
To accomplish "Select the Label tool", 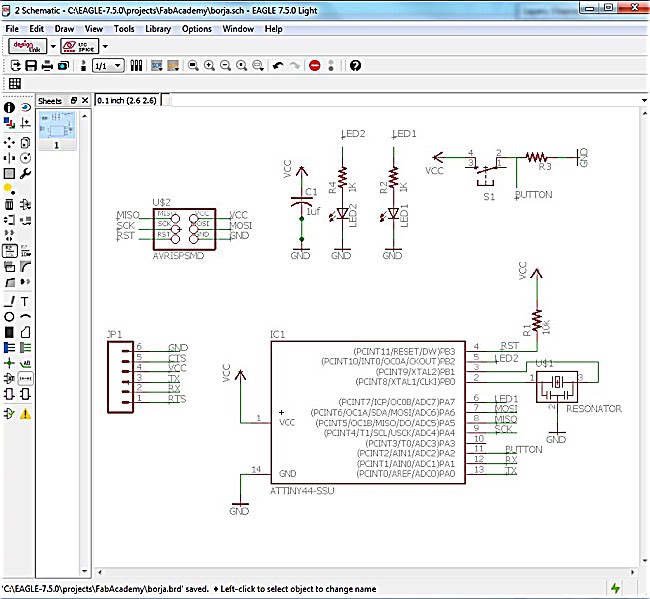I will pyautogui.click(x=25, y=363).
